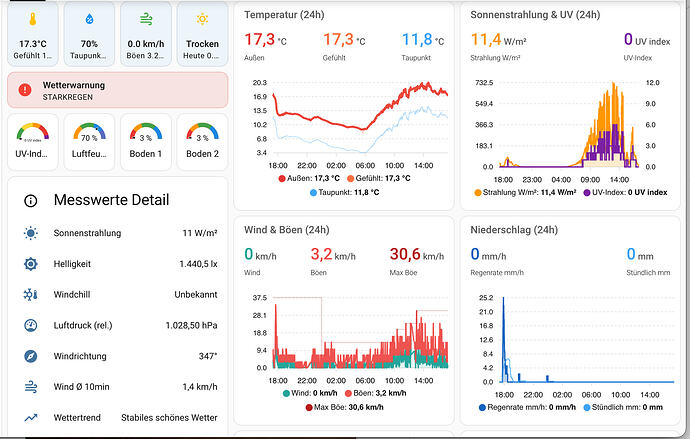The height and width of the screenshot is (439, 690).
Task: Click the STARKREGEN weather warning banner
Action: [x=117, y=90]
